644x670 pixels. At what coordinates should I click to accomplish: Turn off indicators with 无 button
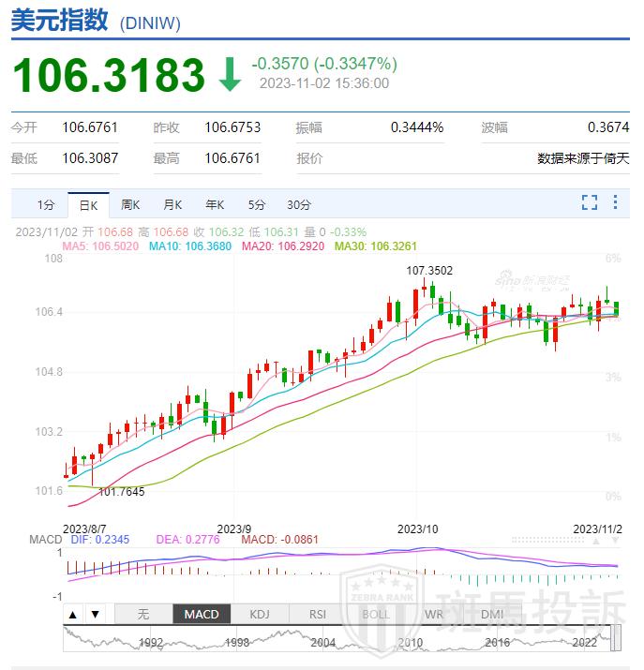click(x=143, y=615)
